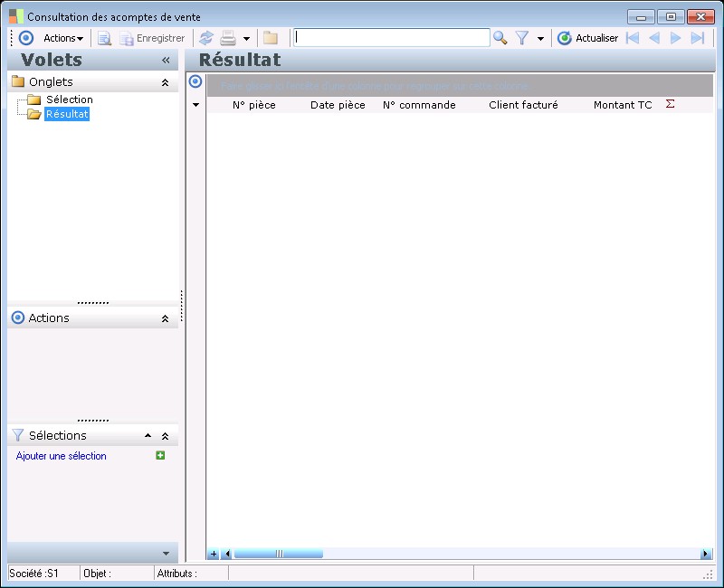Go to last record navigation arrow
Viewport: 724px width, 588px height.
pos(698,38)
